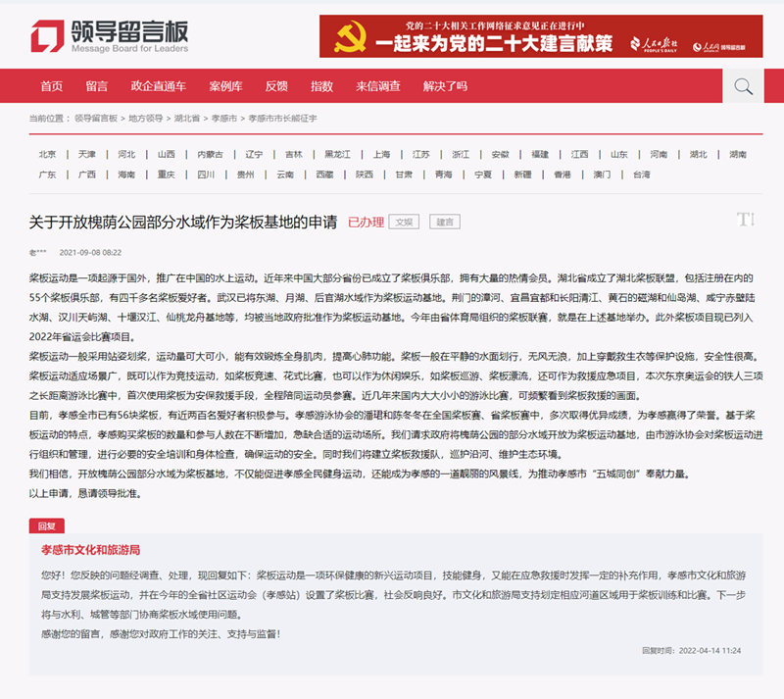Click the 地方领导 breadcrumb link
This screenshot has height=699, width=784.
(x=145, y=119)
